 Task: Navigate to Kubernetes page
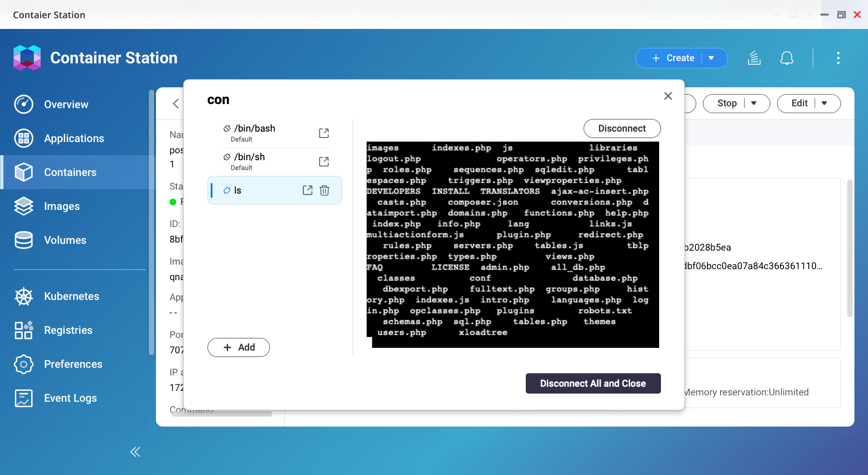(x=71, y=296)
